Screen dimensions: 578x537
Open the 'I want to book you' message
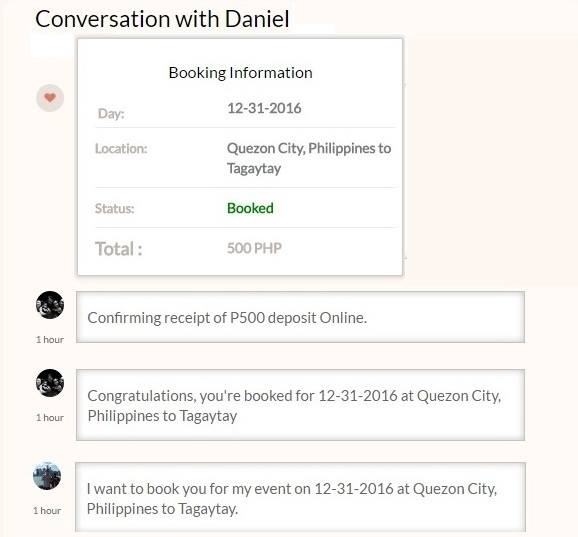click(x=300, y=497)
